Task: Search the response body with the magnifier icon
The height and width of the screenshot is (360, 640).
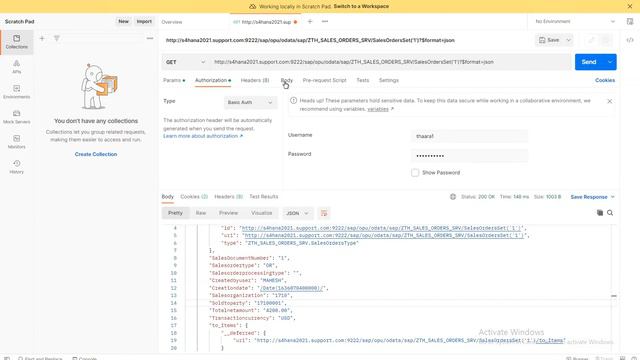Action: coord(610,213)
